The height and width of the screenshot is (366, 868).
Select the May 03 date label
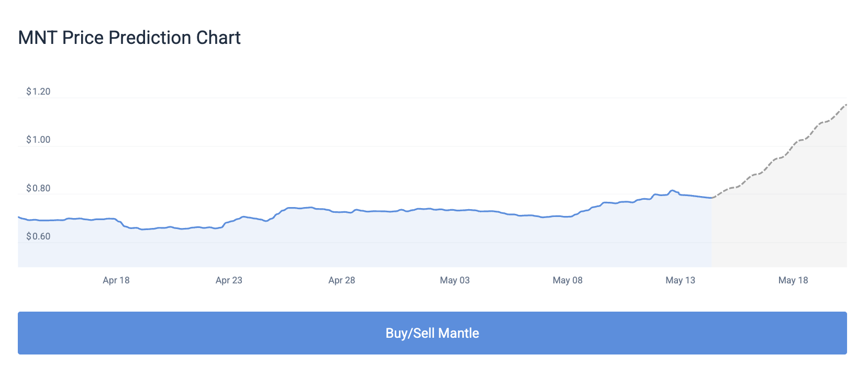click(454, 280)
